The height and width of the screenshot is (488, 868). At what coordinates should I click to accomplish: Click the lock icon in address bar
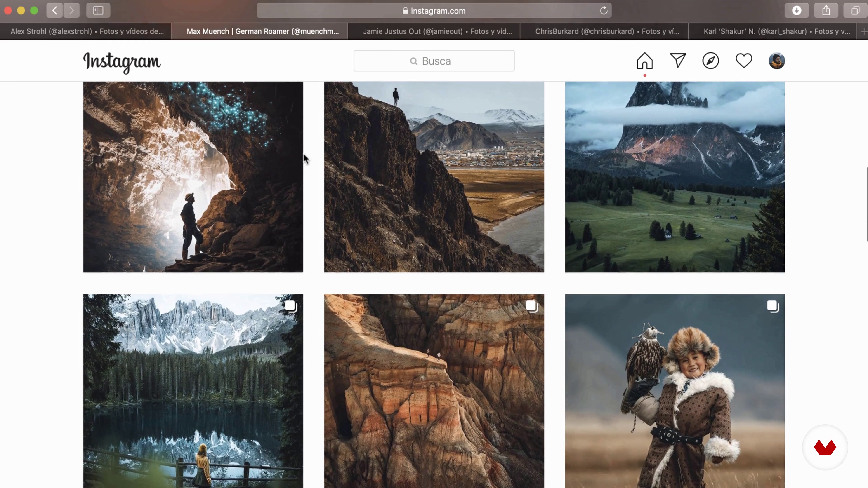tap(405, 11)
